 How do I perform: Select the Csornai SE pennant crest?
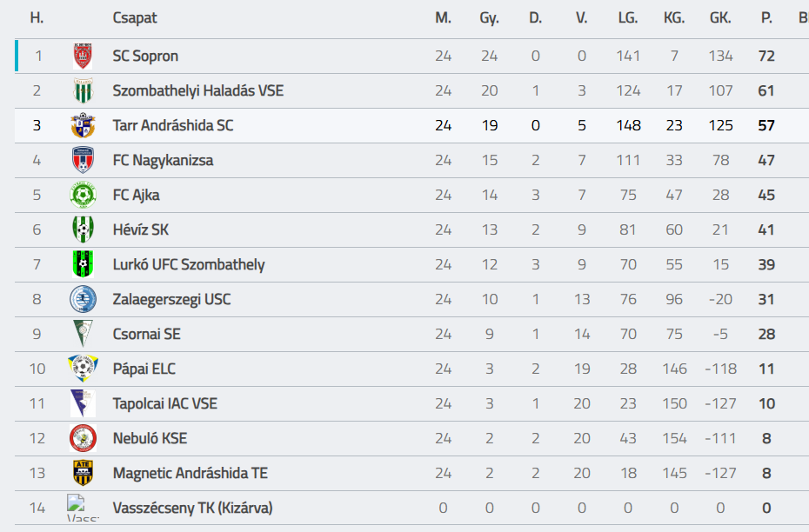pyautogui.click(x=83, y=334)
